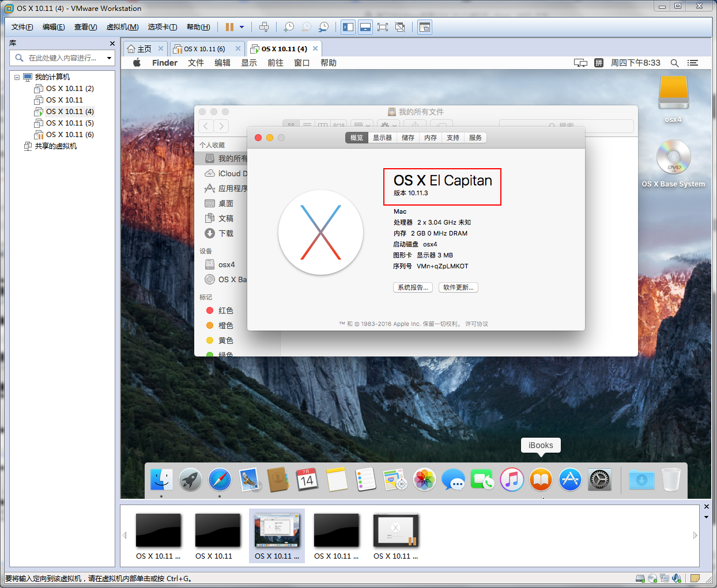Open the 虚拟机(M) menu
Viewport: 717px width, 588px height.
pos(122,27)
